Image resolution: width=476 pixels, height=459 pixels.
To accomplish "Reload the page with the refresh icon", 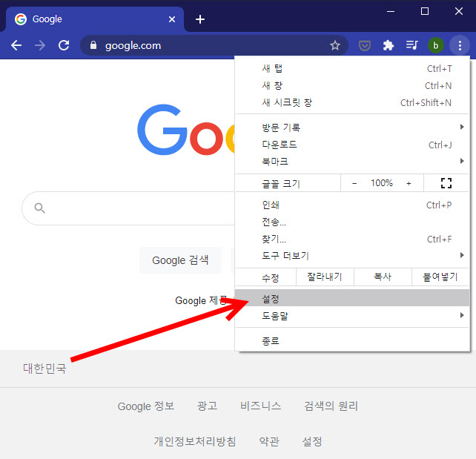I will pos(64,45).
